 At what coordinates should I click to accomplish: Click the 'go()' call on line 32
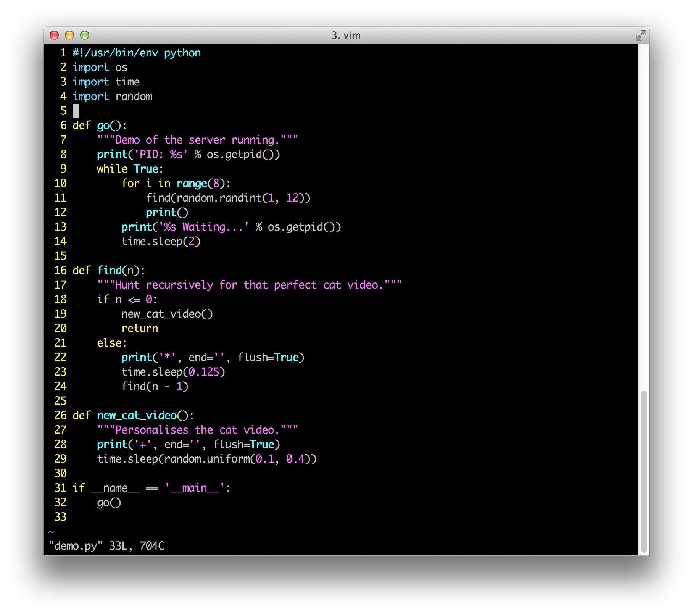[x=109, y=503]
